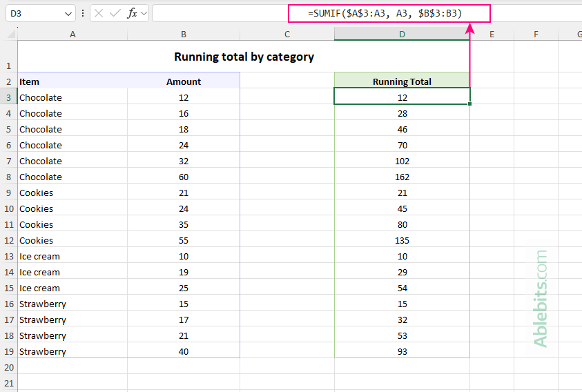Click the 'Running Total' header cell
The height and width of the screenshot is (392, 582).
(402, 81)
